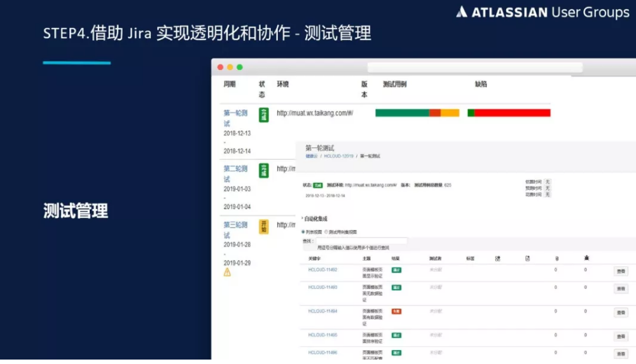This screenshot has height=364, width=636.
Task: Click the 测试用例 column header
Action: click(395, 84)
